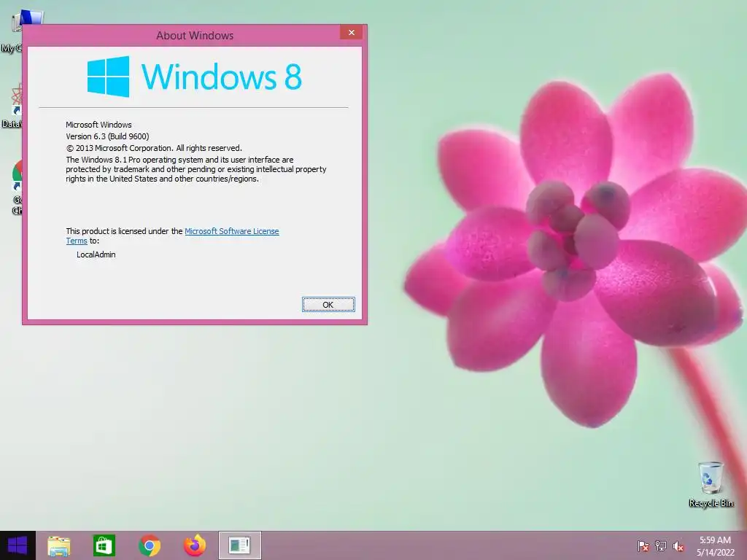Click the "Microsoft Windows" text line

(x=98, y=125)
